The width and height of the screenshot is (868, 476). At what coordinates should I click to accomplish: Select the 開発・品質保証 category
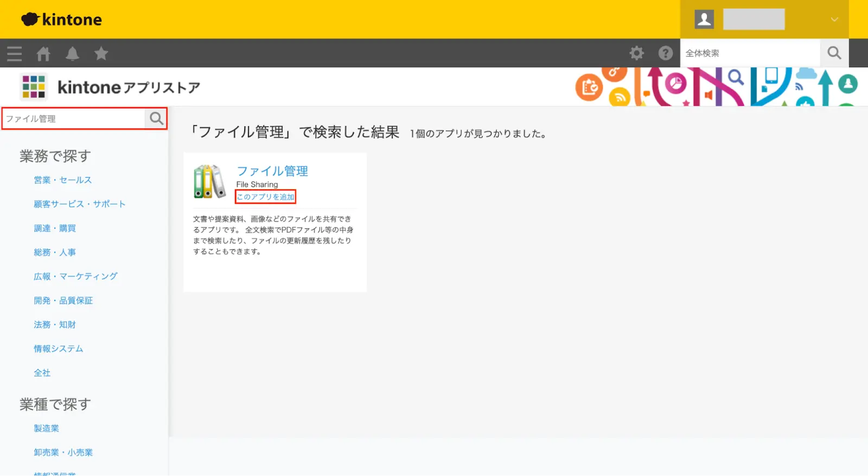coord(63,300)
